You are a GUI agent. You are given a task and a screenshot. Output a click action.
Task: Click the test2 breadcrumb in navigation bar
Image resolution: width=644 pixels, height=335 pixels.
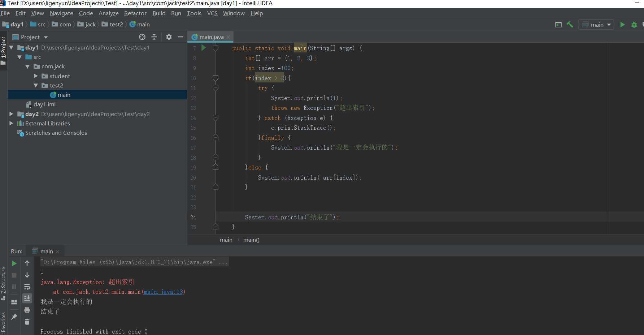pos(113,24)
